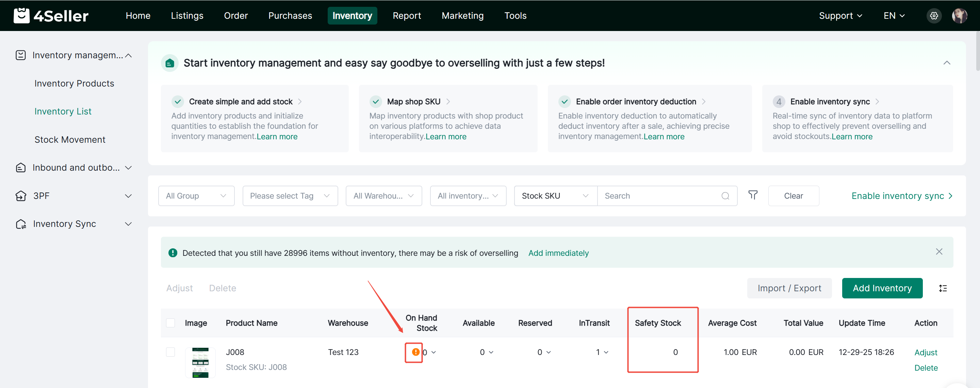980x388 pixels.
Task: Check the select-all checkbox in table header
Action: [170, 323]
